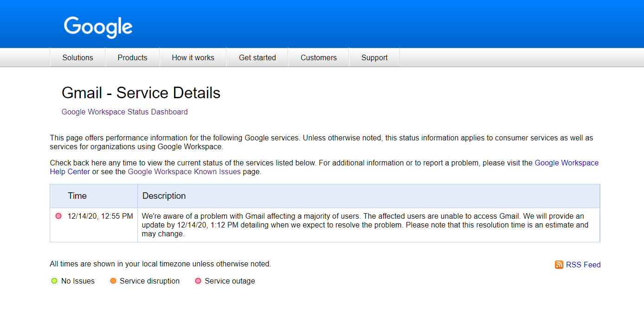Click the Time column header

(x=94, y=196)
